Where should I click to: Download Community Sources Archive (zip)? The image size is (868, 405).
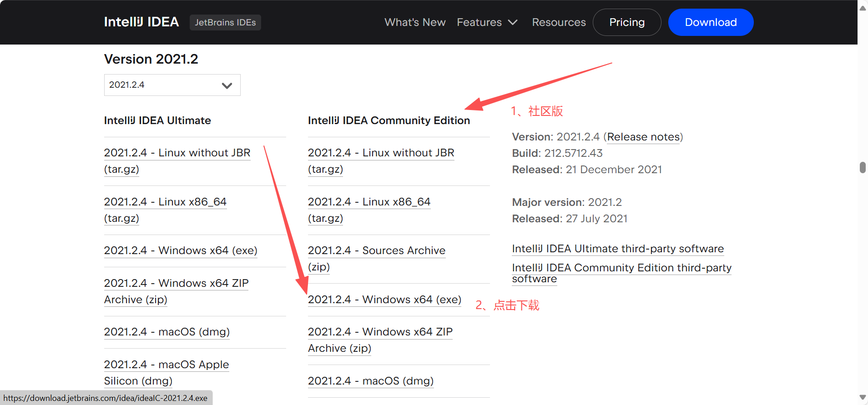[377, 259]
